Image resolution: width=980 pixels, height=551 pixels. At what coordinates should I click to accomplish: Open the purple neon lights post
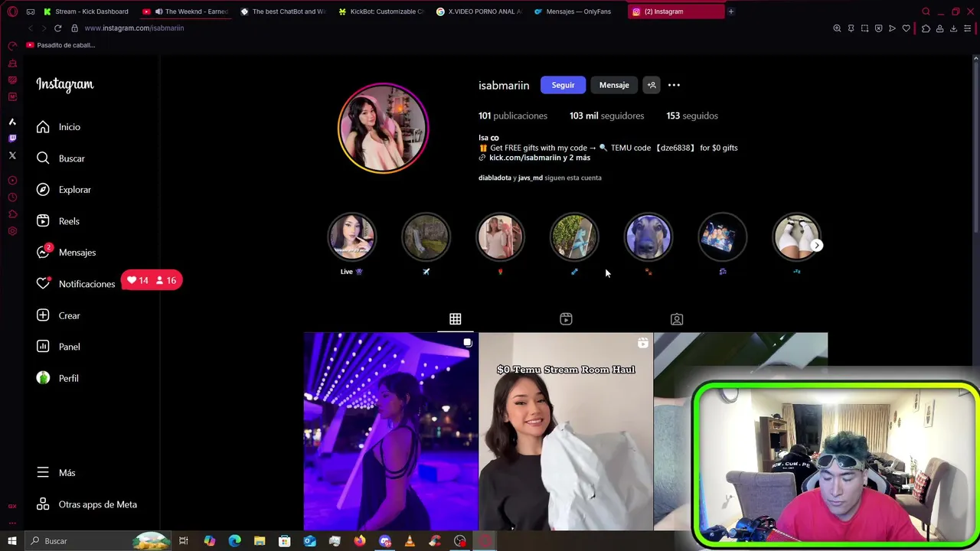pos(390,431)
